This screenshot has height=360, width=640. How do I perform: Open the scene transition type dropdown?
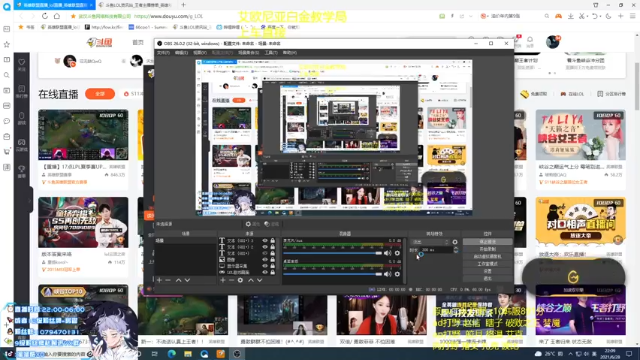point(430,242)
